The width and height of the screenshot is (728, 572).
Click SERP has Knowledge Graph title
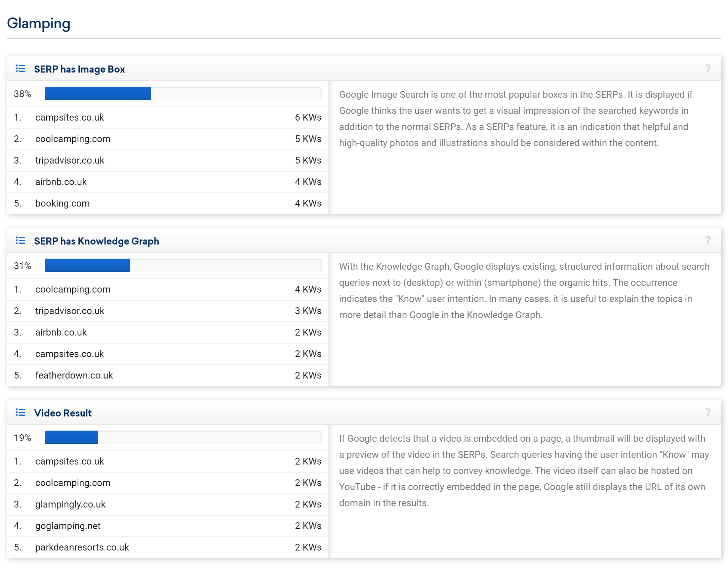tap(96, 241)
